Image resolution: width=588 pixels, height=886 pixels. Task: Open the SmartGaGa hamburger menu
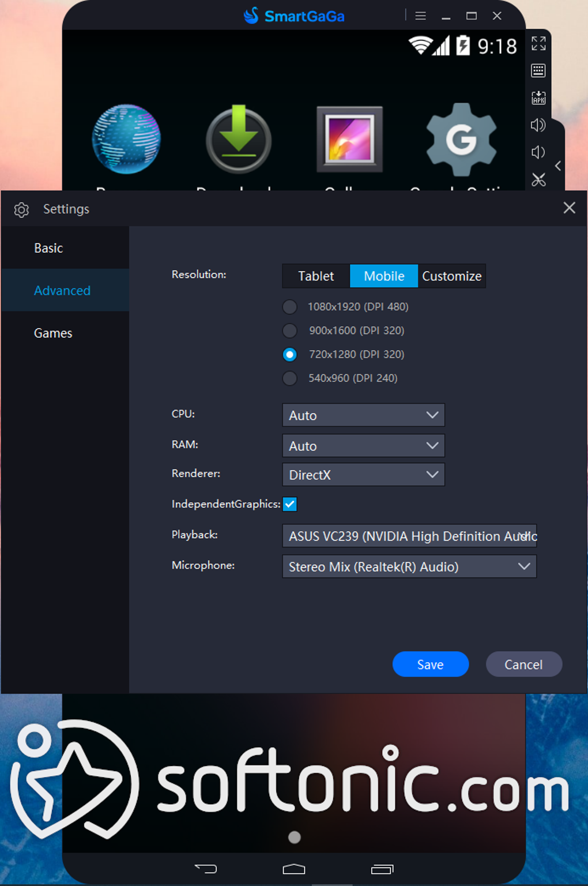(x=421, y=16)
